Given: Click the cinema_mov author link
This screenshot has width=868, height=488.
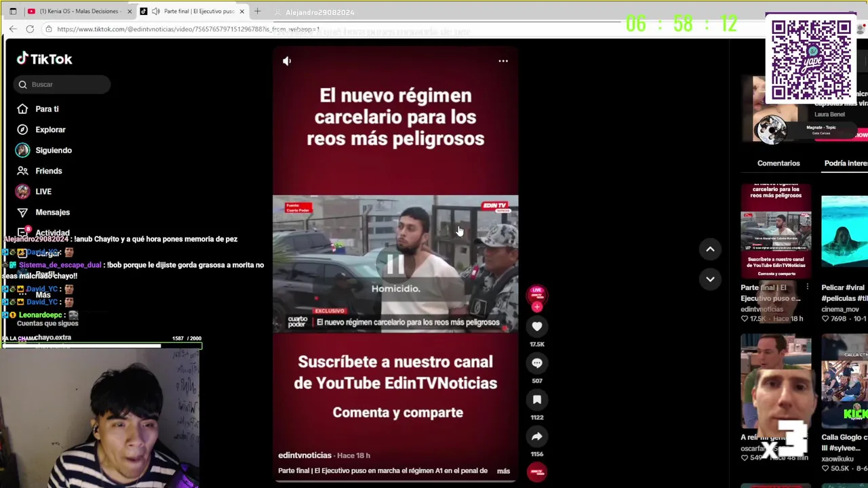Looking at the screenshot, I should point(840,309).
